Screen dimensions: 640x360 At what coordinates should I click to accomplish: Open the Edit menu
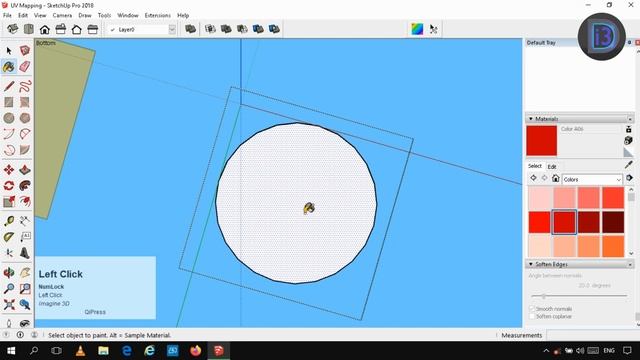[x=23, y=15]
